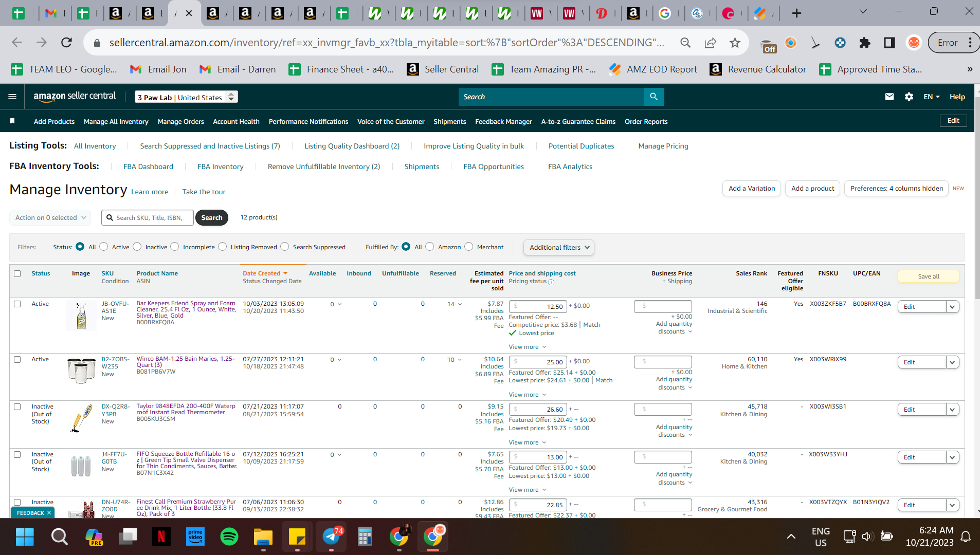980x555 pixels.
Task: Select the Bar Keepers Friend row checkbox
Action: [x=17, y=304]
